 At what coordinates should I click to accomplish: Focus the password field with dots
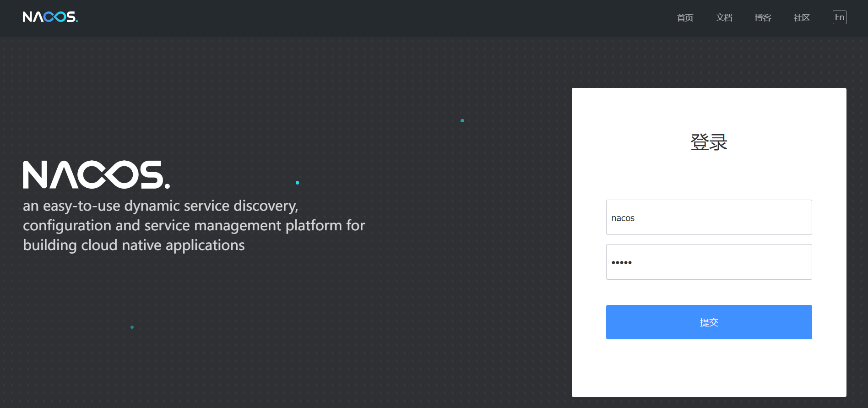pos(709,262)
